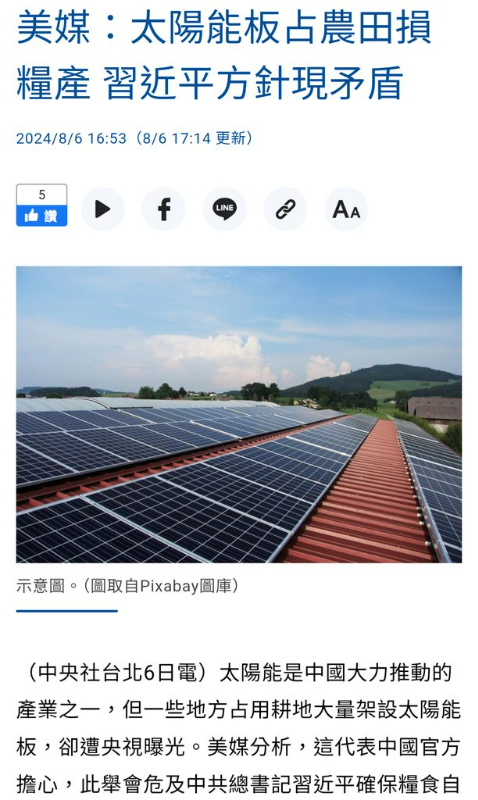478x800 pixels.
Task: Share the article via LINE
Action: pyautogui.click(x=224, y=209)
